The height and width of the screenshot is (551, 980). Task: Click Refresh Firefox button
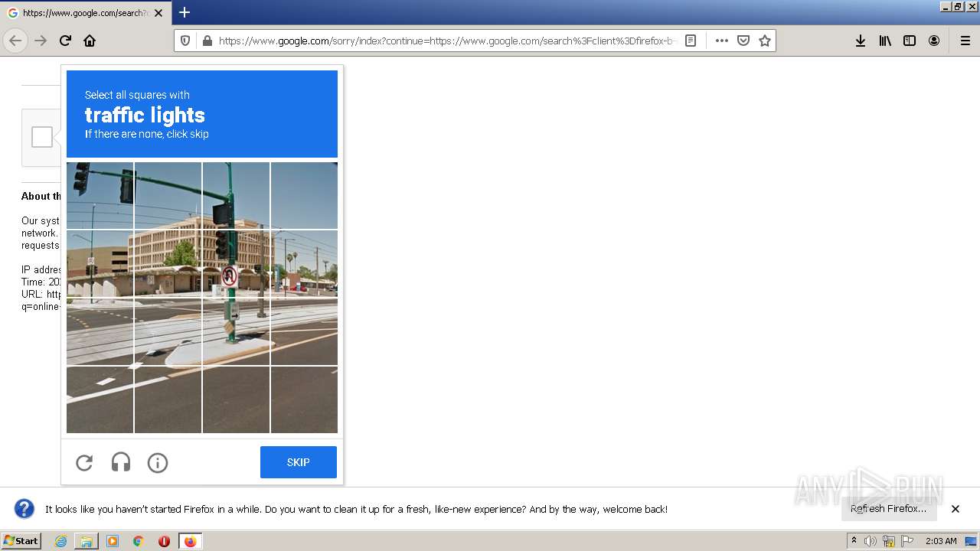click(888, 509)
